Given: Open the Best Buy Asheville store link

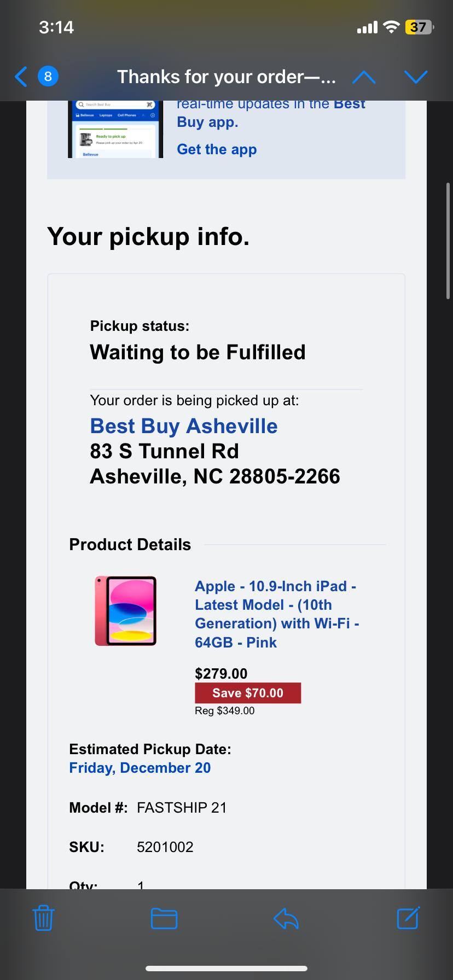Looking at the screenshot, I should (x=184, y=426).
